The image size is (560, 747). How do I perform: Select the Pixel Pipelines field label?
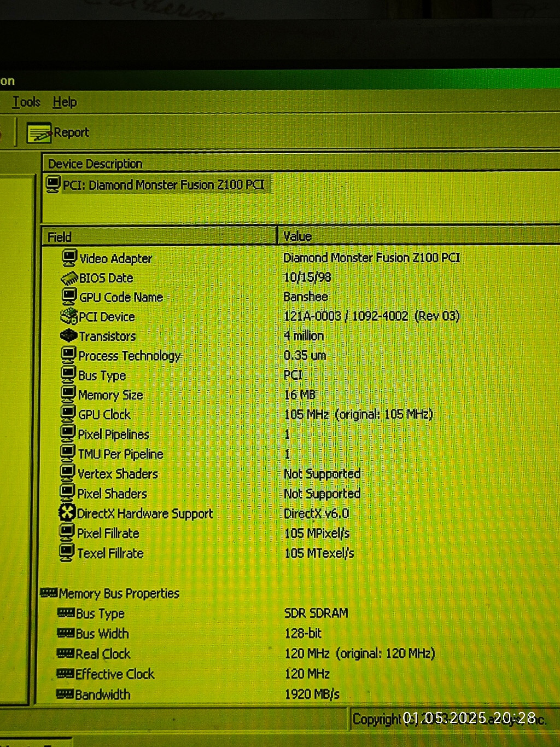tap(114, 435)
